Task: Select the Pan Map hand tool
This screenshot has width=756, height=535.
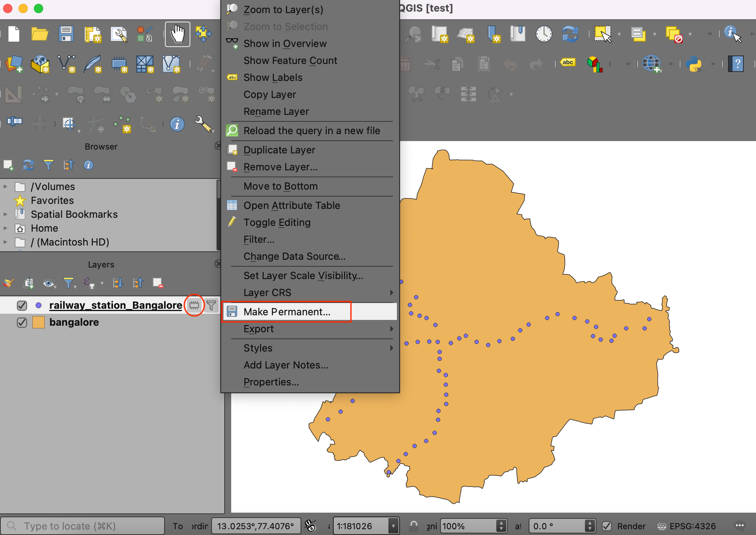Action: (x=177, y=34)
